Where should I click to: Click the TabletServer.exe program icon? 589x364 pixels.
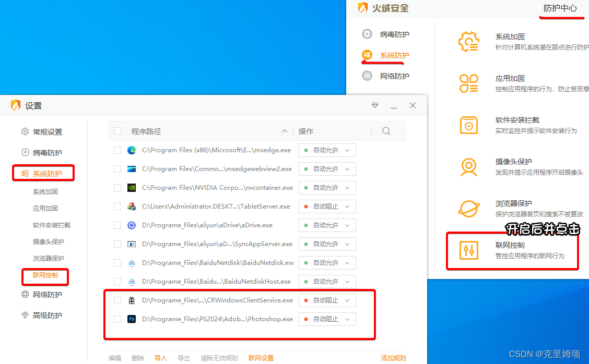[132, 207]
